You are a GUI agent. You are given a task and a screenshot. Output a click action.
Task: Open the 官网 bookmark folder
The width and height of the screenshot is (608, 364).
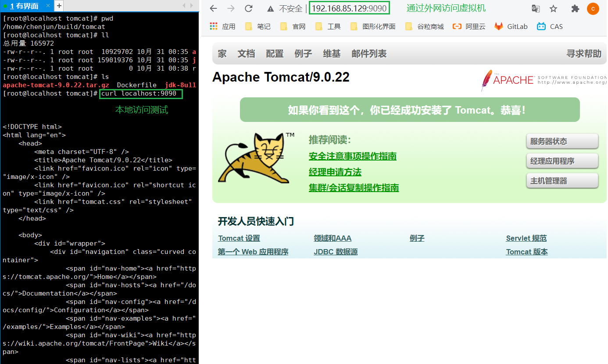click(x=293, y=26)
